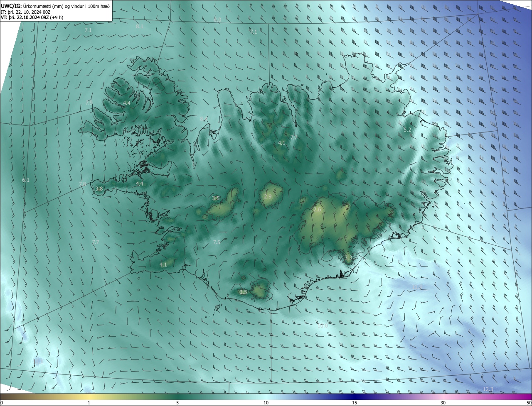Screen dimensions: 532x406
Task: Click the 'VT: þri. 22.10.2024 09Z (+9 h)' line
Action: (32, 17)
